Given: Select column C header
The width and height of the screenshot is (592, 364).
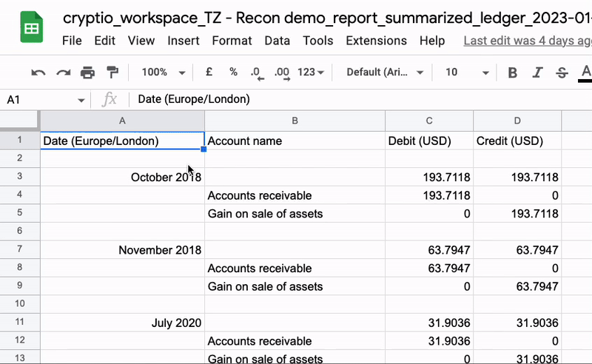Looking at the screenshot, I should tap(429, 121).
